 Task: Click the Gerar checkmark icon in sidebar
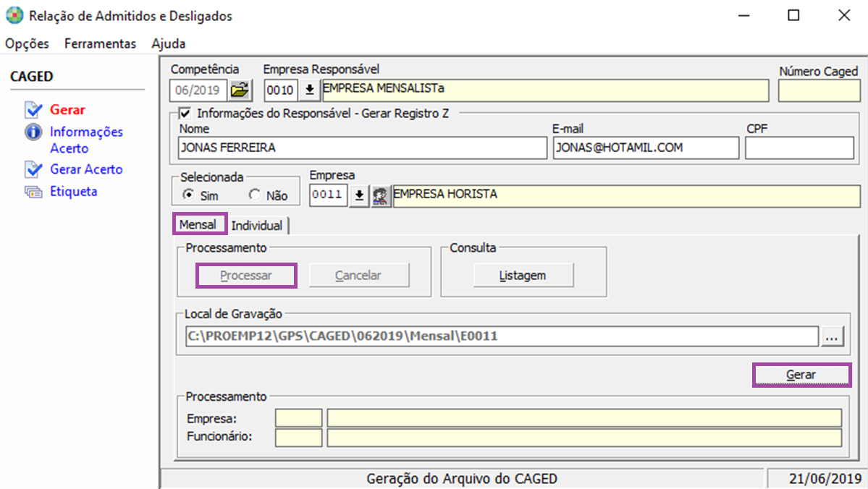33,110
